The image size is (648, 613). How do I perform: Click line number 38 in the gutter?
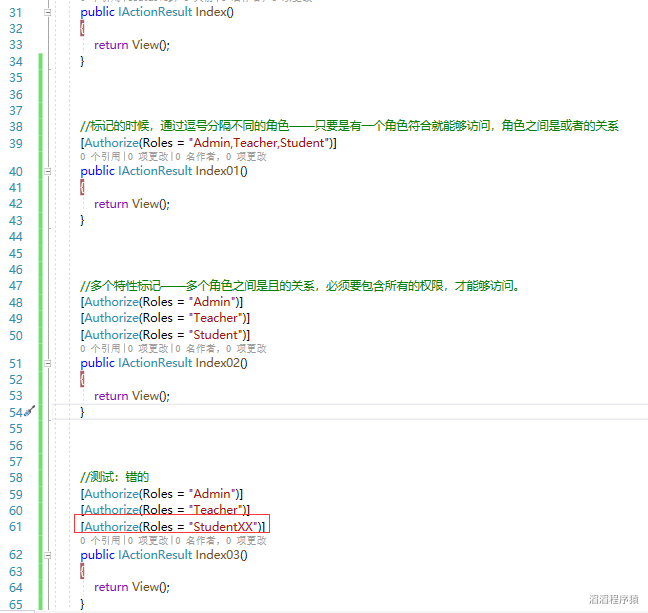[x=16, y=127]
